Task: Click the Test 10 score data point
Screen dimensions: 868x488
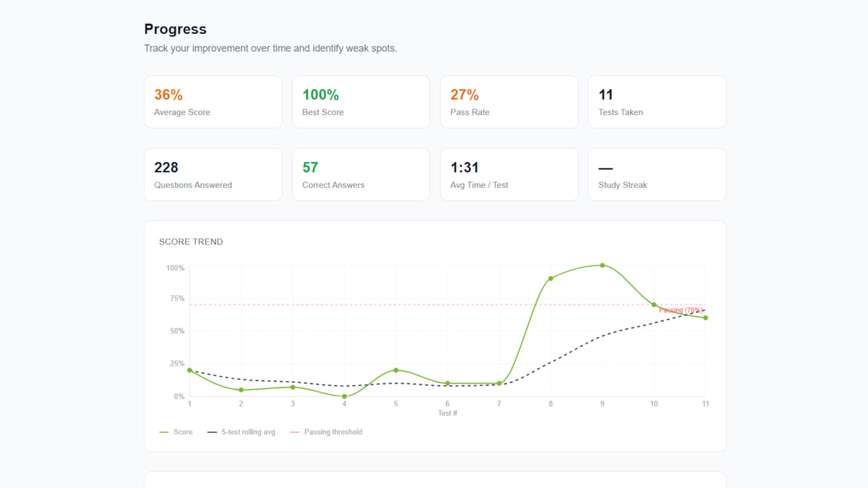Action: (654, 304)
